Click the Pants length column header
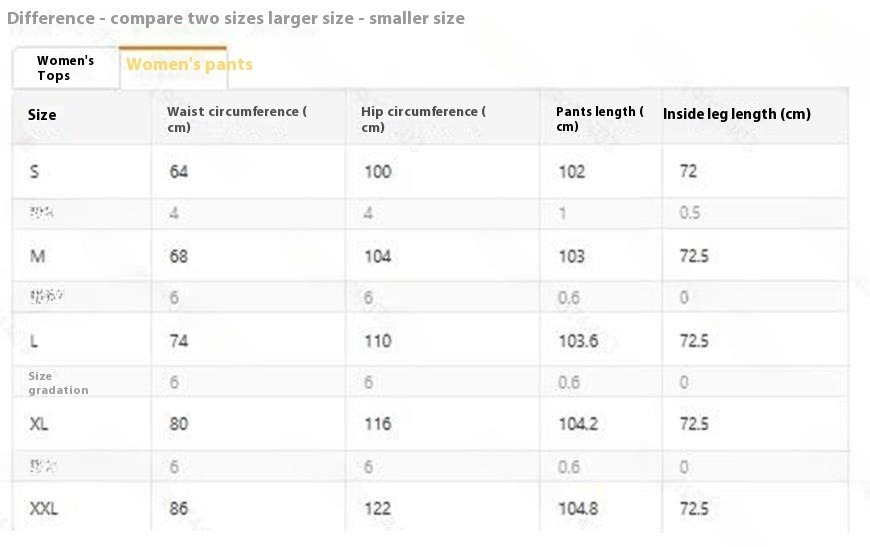870x547 pixels. [x=599, y=119]
